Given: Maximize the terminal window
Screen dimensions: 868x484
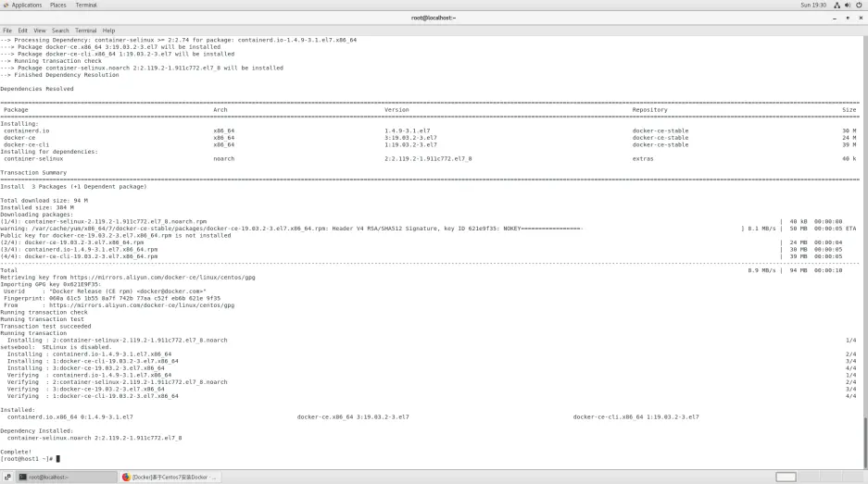Looking at the screenshot, I should (847, 18).
